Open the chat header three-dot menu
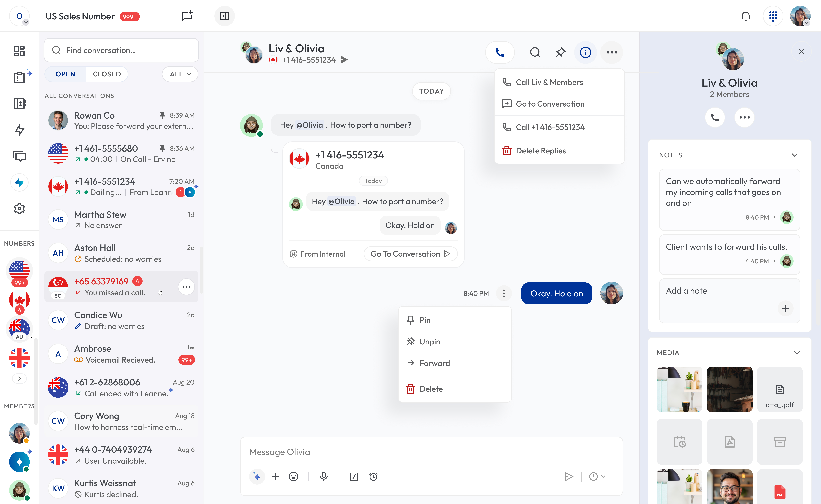821x504 pixels. tap(612, 52)
